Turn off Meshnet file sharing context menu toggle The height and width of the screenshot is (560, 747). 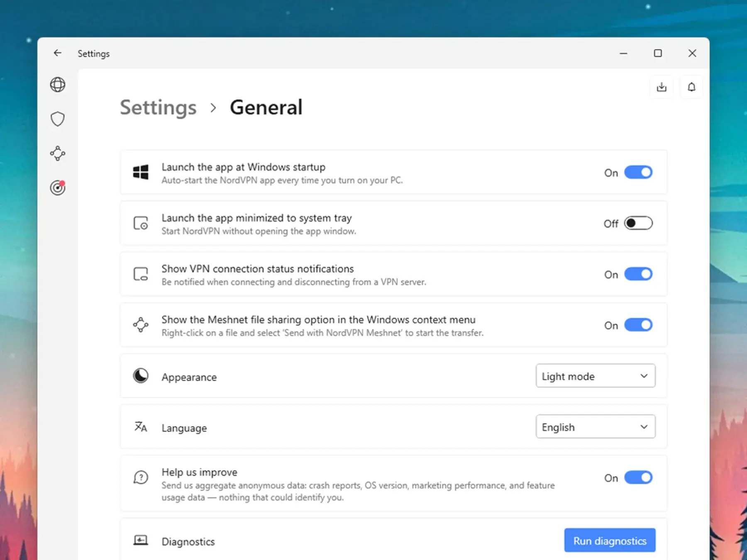point(638,325)
